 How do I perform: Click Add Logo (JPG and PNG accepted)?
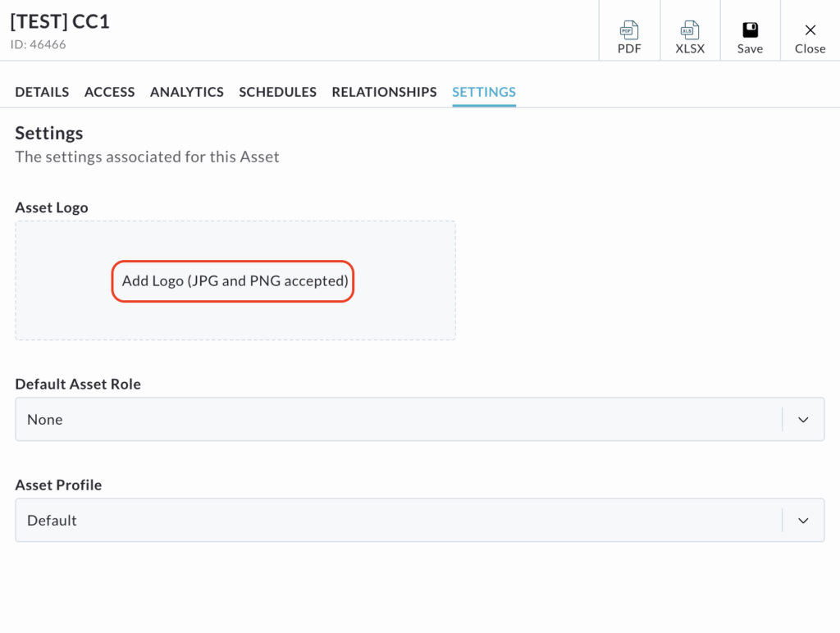click(235, 281)
